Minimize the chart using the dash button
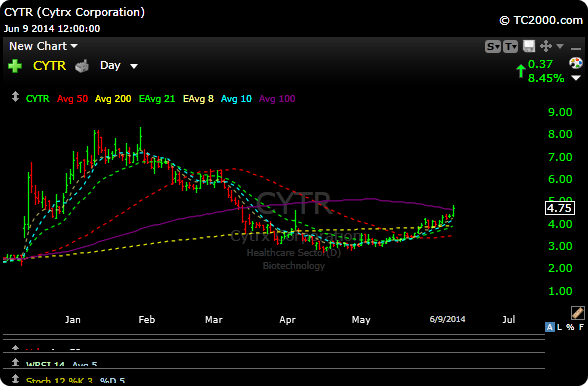588x386 pixels. tap(576, 49)
